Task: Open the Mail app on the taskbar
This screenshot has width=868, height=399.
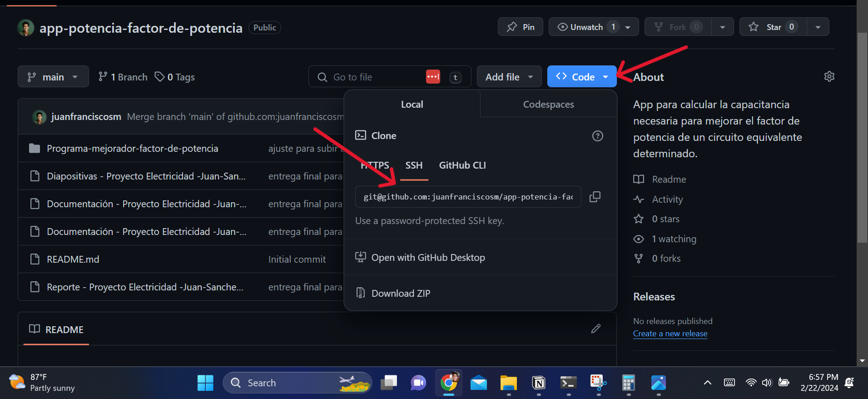Action: point(479,383)
